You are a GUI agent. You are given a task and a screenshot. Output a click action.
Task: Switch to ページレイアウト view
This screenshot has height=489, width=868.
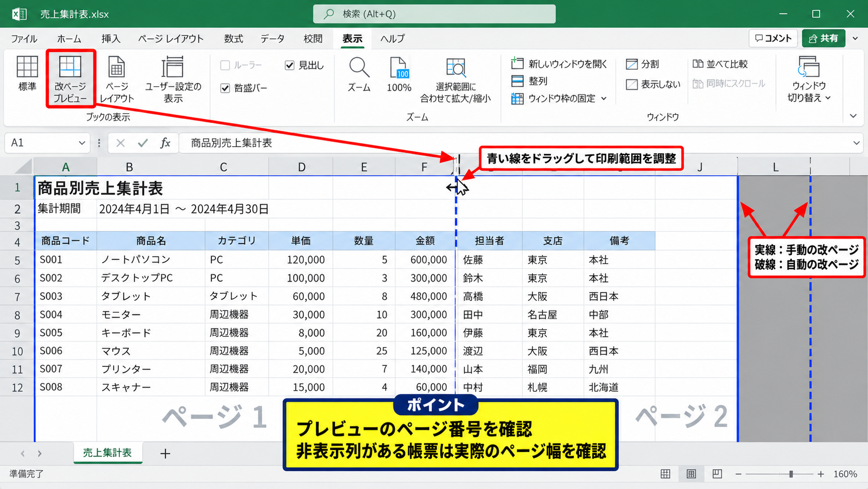117,80
